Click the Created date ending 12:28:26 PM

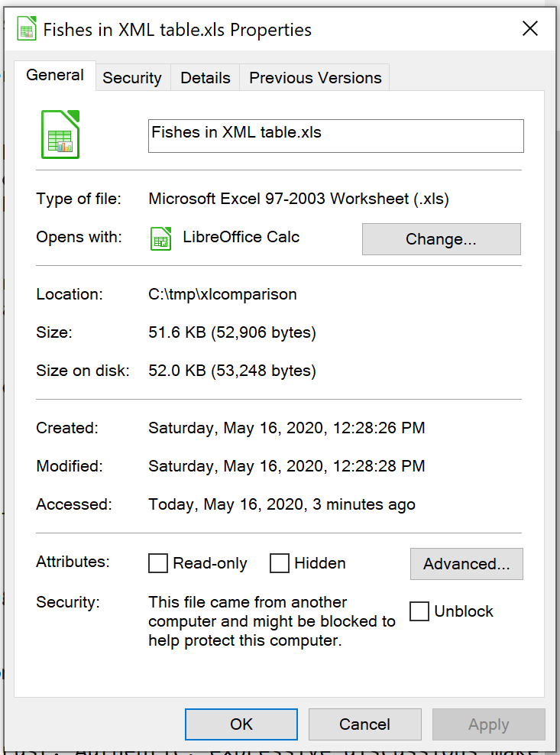[286, 428]
